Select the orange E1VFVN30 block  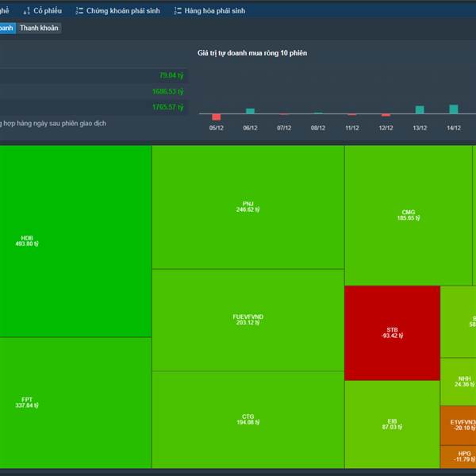pos(458,425)
